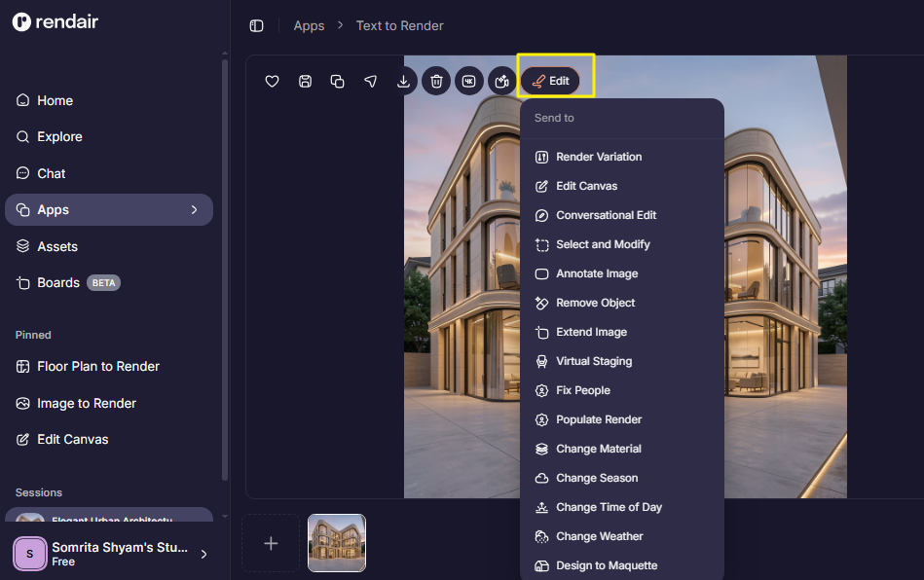Choose Annotate Image from the menu
This screenshot has height=580, width=924.
click(622, 273)
